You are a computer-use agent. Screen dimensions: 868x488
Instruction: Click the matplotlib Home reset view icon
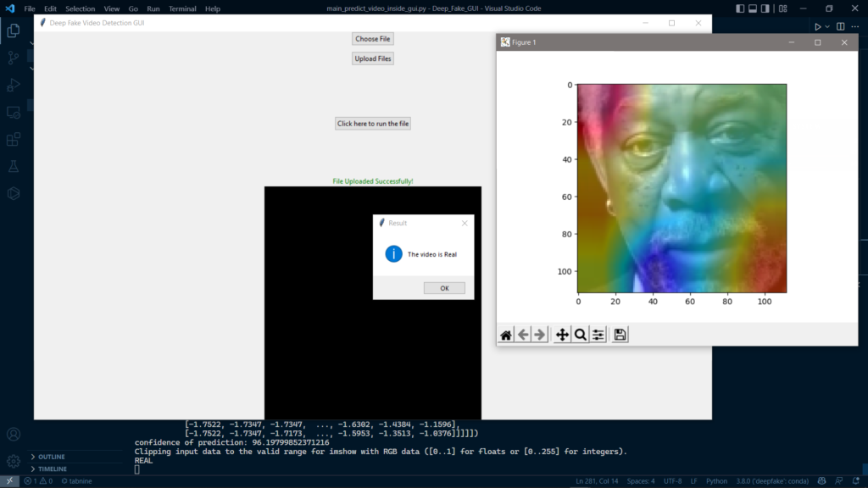click(x=506, y=335)
